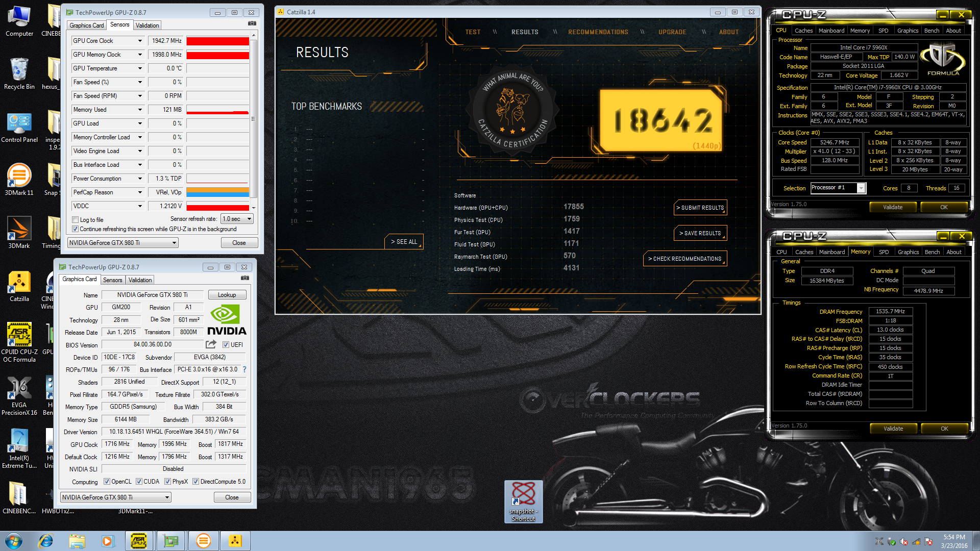Open Mainboard tab in upper CPU-Z

click(x=831, y=31)
